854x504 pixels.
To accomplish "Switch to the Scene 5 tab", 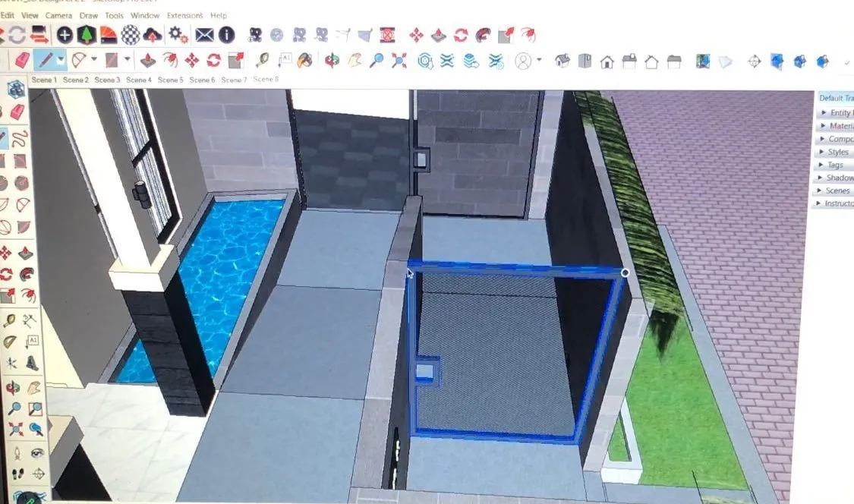I will point(171,80).
